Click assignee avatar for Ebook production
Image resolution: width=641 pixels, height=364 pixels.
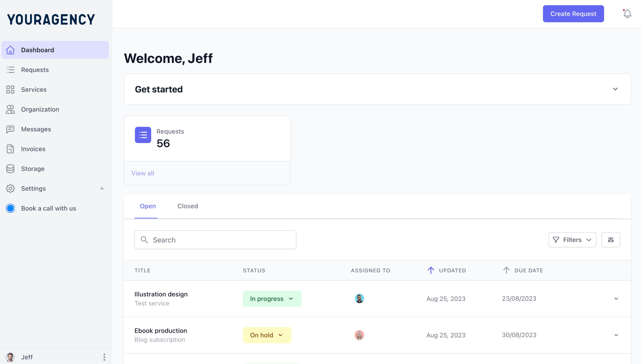coord(359,335)
